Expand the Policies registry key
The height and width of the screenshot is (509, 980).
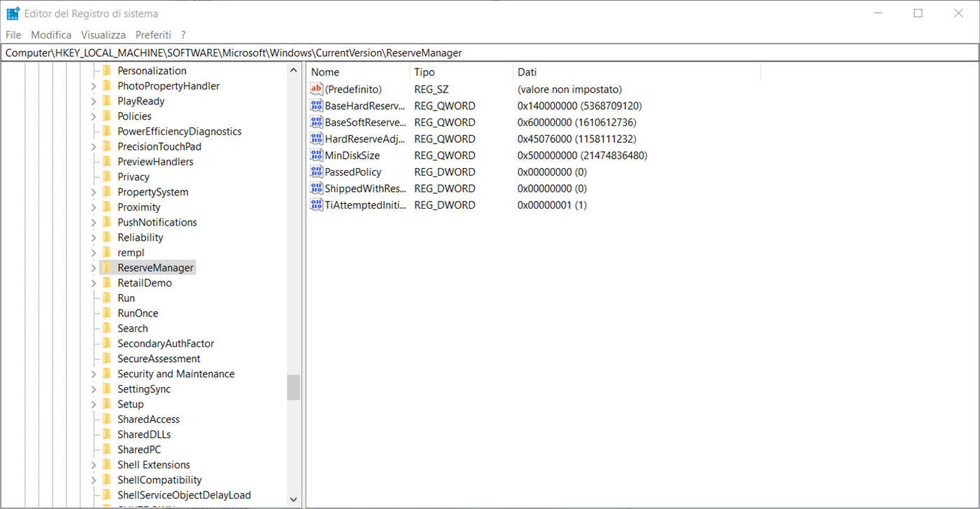93,116
